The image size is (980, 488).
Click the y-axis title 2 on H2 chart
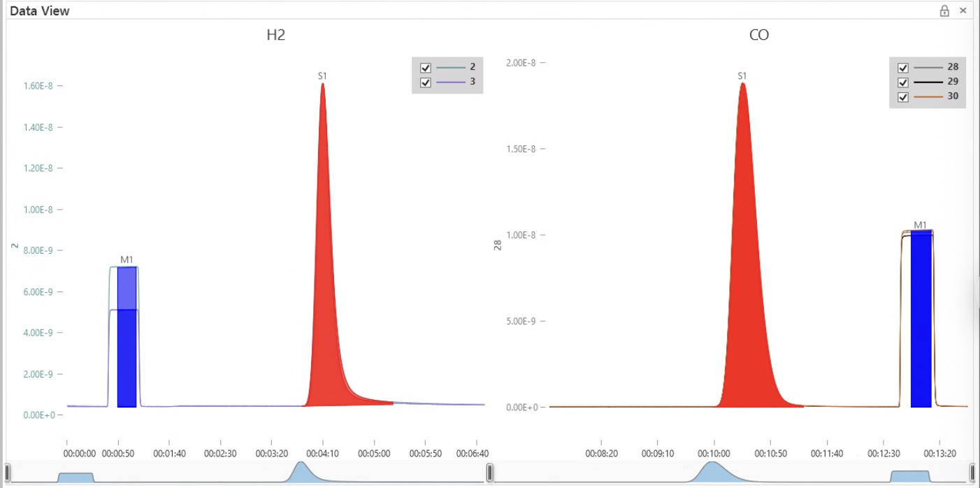(14, 245)
